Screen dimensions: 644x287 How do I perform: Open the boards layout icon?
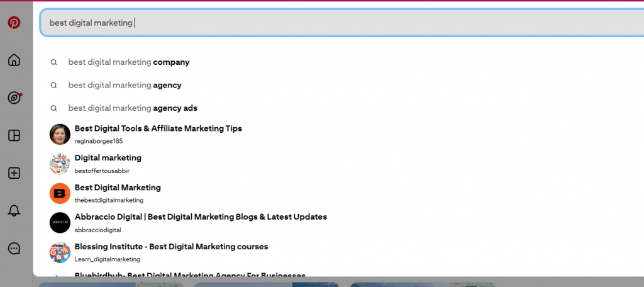(x=14, y=135)
